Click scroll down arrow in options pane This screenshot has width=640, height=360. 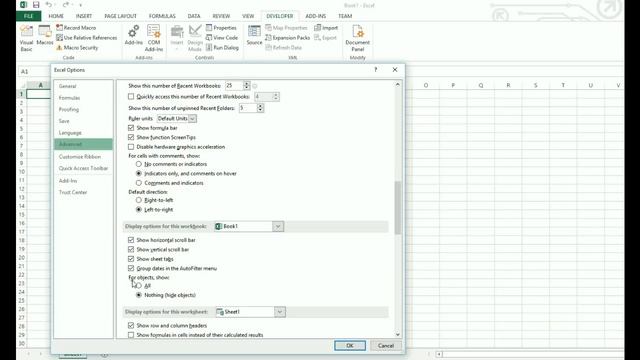(398, 335)
